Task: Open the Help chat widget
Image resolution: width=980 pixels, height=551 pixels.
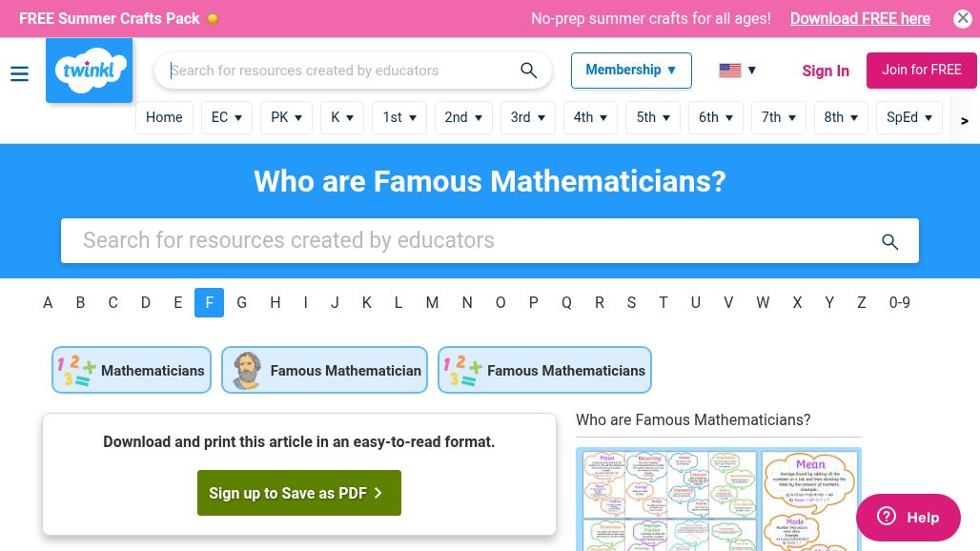Action: point(909,518)
